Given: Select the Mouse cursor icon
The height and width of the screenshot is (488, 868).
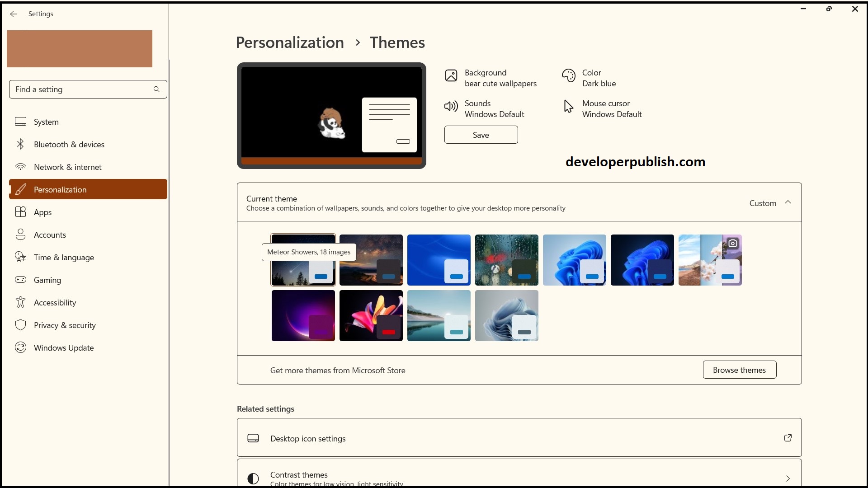Looking at the screenshot, I should pyautogui.click(x=568, y=106).
